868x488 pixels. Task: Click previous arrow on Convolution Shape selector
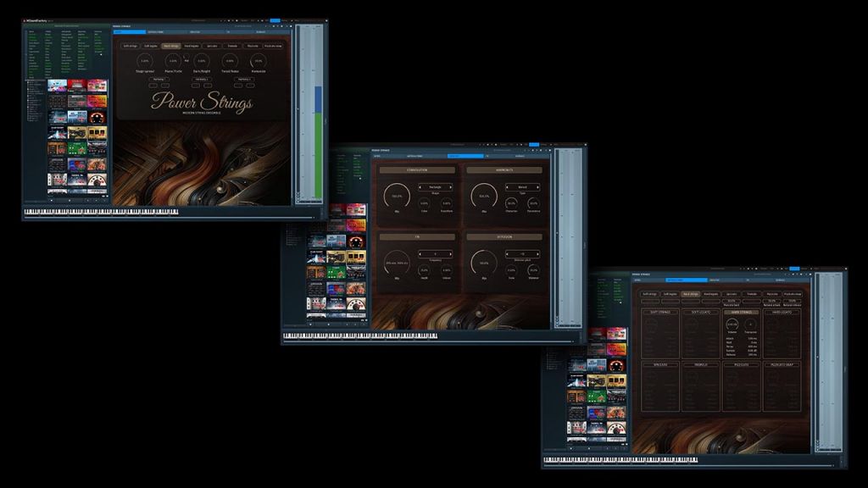[x=420, y=187]
